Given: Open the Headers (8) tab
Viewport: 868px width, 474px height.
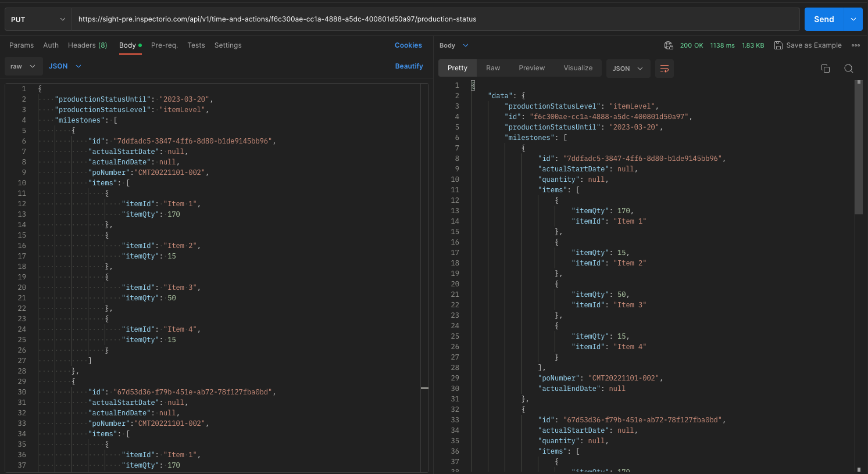Looking at the screenshot, I should pyautogui.click(x=88, y=45).
